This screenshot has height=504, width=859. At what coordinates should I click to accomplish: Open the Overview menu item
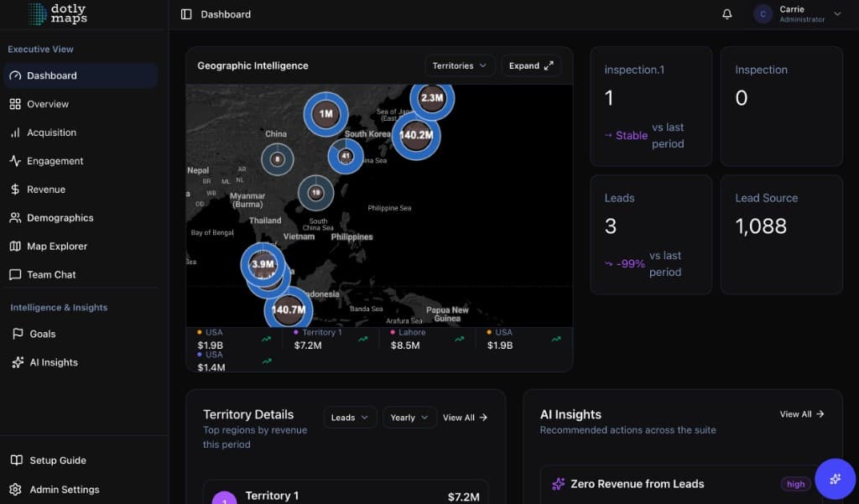point(81,104)
